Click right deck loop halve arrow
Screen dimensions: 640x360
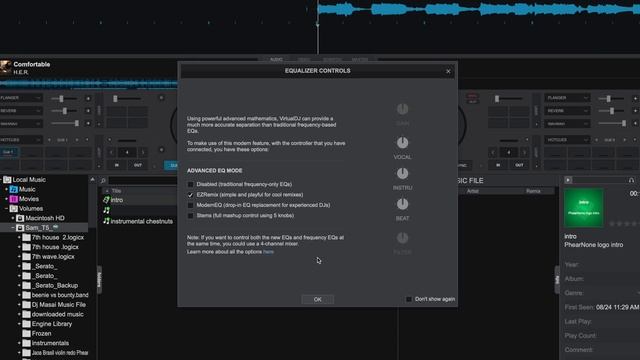493,152
